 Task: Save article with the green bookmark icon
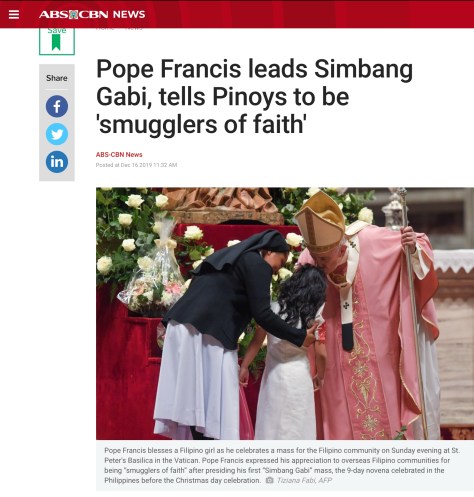pyautogui.click(x=56, y=42)
